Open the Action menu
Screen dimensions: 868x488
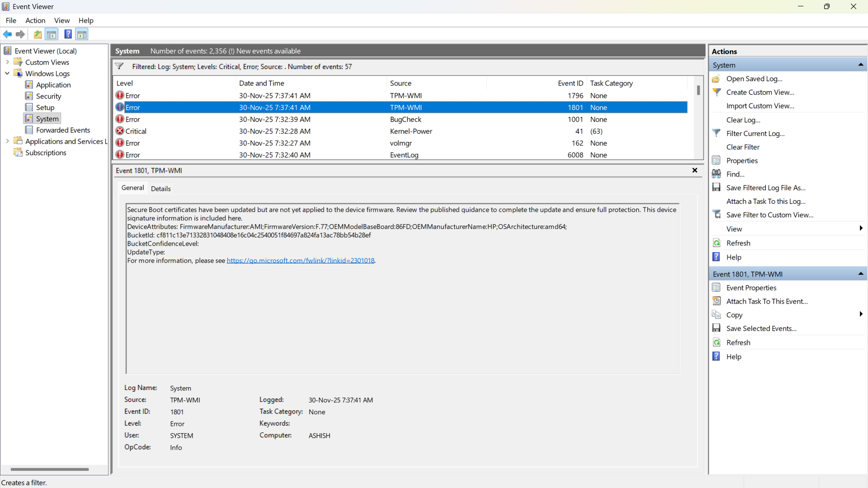point(35,20)
